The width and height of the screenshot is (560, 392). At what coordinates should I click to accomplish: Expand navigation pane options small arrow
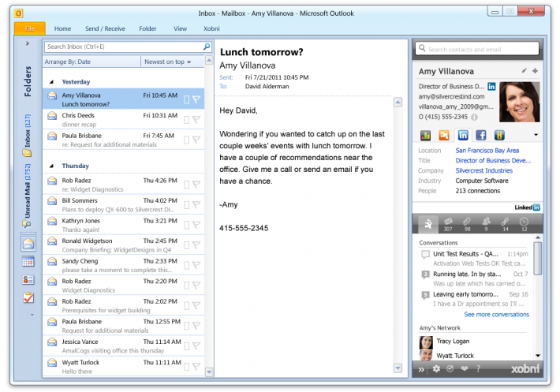pyautogui.click(x=32, y=315)
